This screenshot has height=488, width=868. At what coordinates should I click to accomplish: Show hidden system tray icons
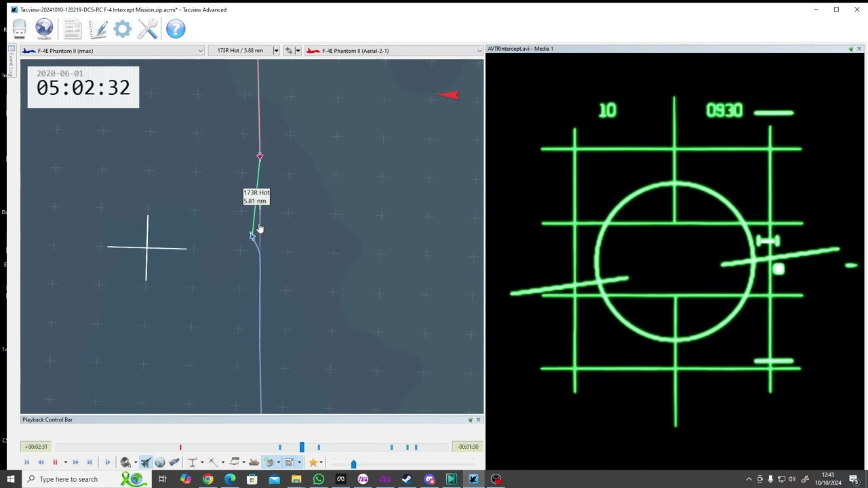click(749, 479)
